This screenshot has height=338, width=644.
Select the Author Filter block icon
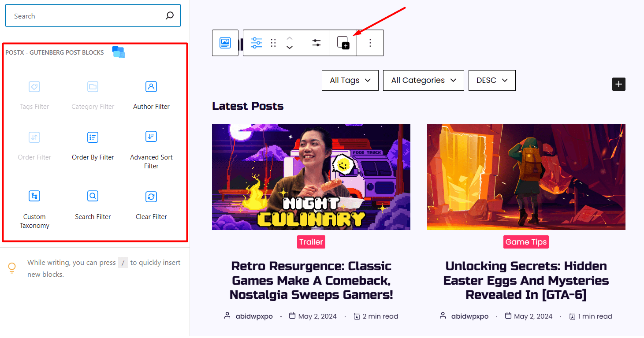pos(151,86)
